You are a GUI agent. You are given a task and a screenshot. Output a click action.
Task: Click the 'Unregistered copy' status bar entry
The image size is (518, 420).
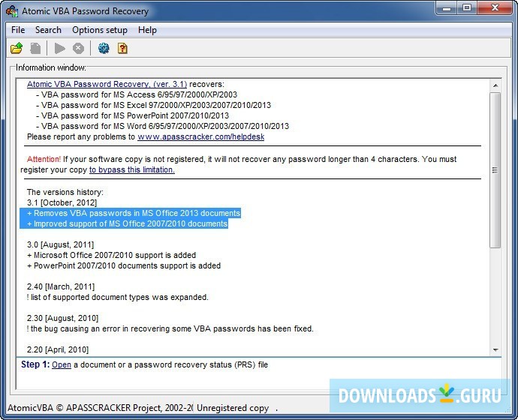click(233, 408)
